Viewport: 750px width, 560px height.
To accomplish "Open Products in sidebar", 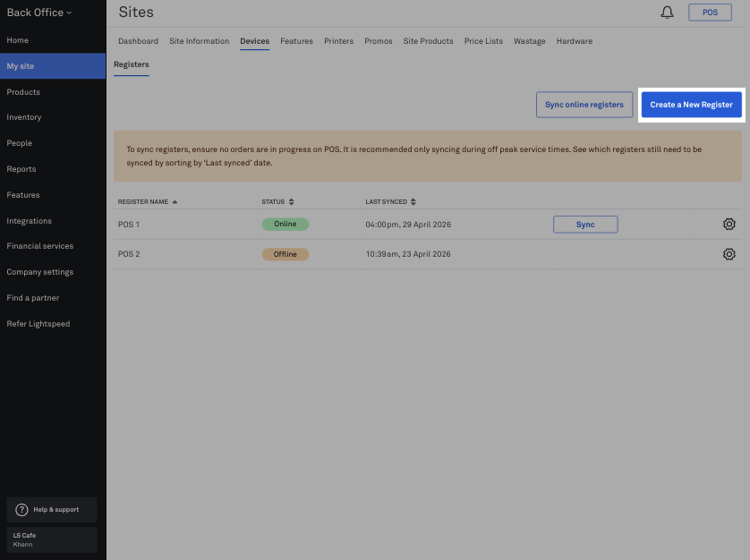I will click(53, 92).
